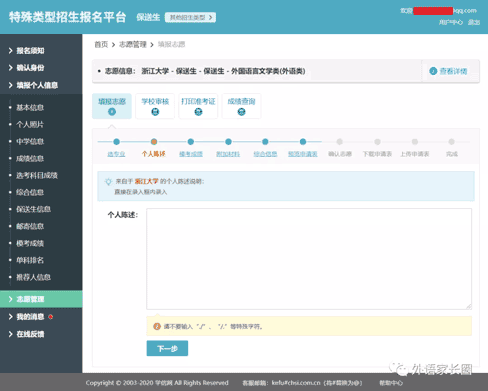Open 帮助中心 footer link

[391, 383]
